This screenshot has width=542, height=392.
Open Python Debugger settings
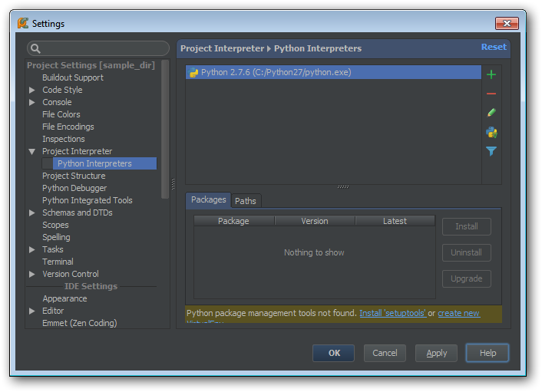tap(74, 188)
